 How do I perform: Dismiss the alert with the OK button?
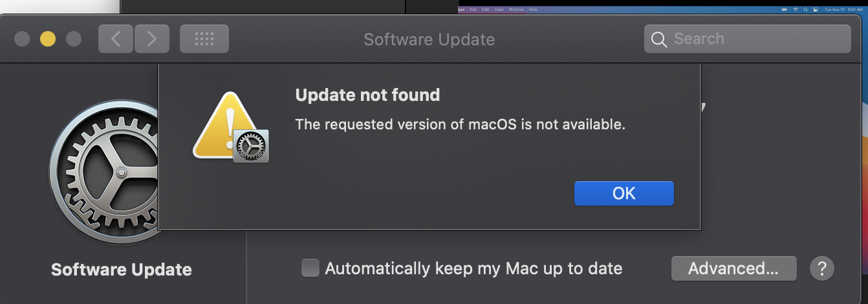coord(624,193)
